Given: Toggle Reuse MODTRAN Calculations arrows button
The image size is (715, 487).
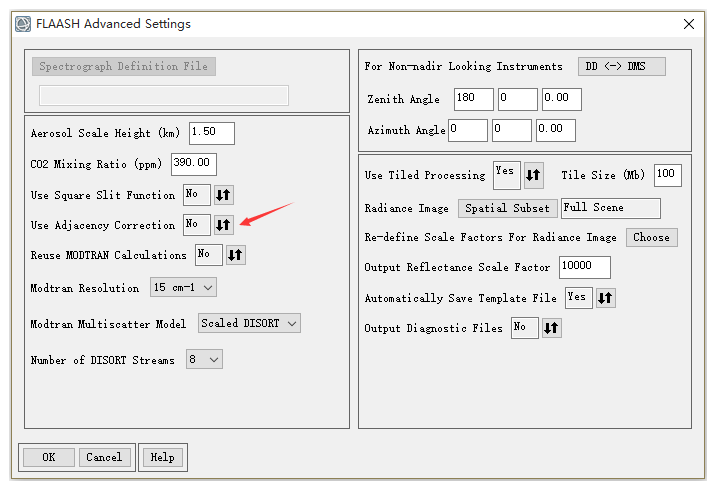Looking at the screenshot, I should pos(235,255).
